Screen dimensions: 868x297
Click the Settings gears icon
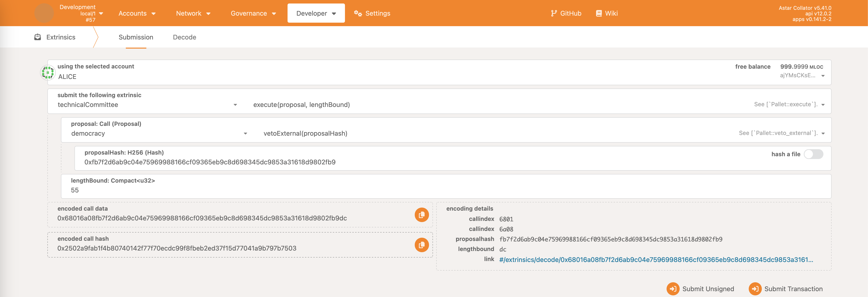(x=358, y=14)
